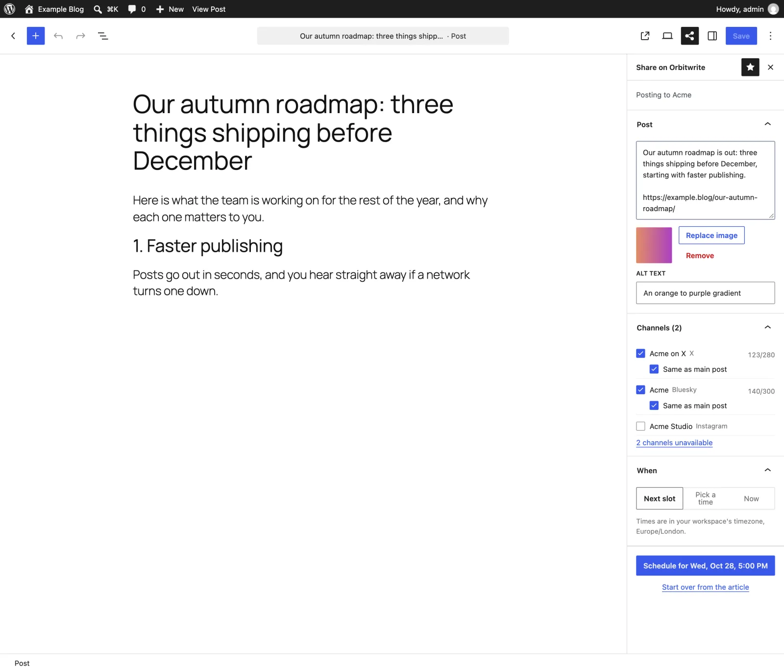The image size is (784, 672).
Task: Click Start over from the article
Action: [705, 587]
